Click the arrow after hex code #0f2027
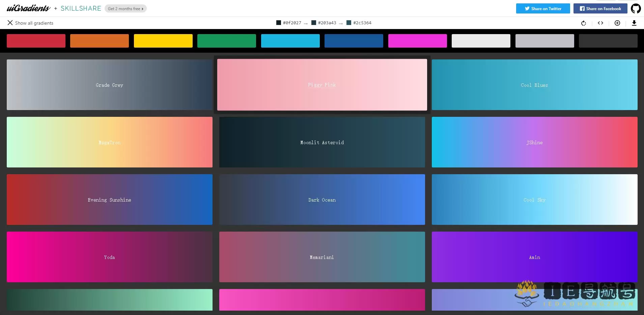Image resolution: width=644 pixels, height=315 pixels. pyautogui.click(x=306, y=23)
